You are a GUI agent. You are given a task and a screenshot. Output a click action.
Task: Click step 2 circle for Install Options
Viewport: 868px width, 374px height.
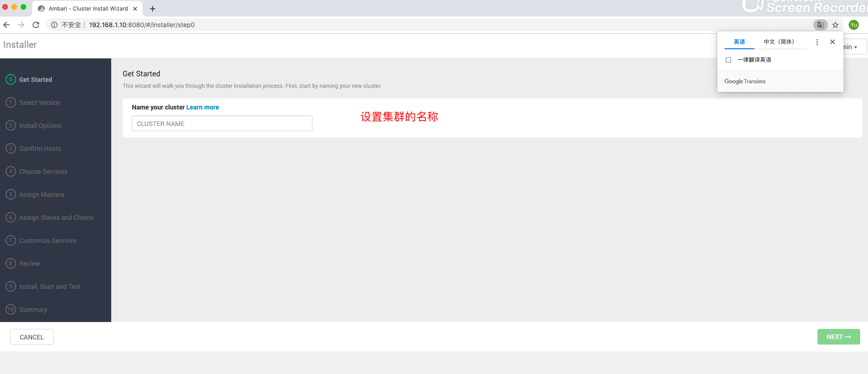tap(11, 126)
